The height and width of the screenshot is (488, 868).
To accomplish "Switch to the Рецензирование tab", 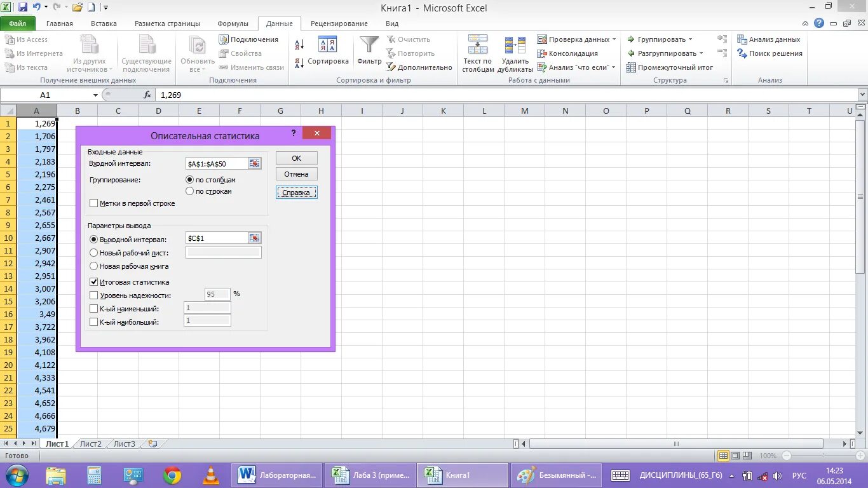I will [339, 24].
